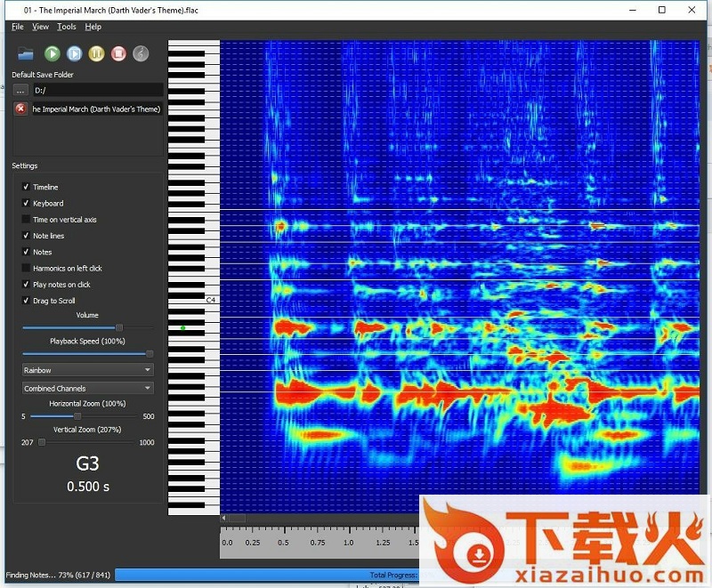The image size is (712, 588).
Task: Start playback with the green play button
Action: [x=53, y=53]
